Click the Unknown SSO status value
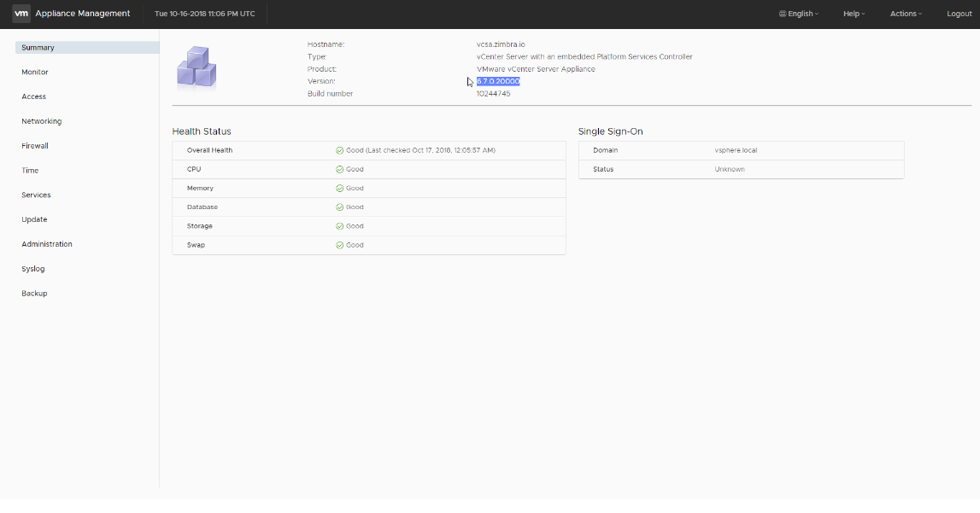 coord(730,169)
